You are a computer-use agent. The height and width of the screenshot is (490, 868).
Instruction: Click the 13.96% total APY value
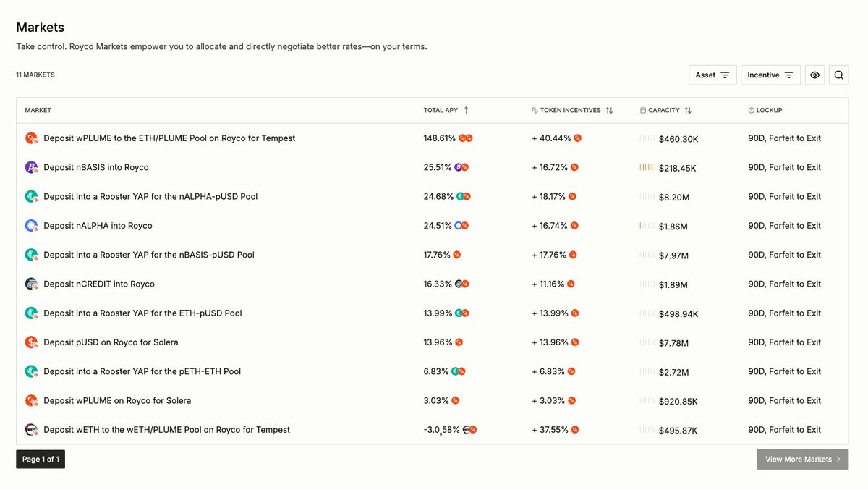point(438,342)
